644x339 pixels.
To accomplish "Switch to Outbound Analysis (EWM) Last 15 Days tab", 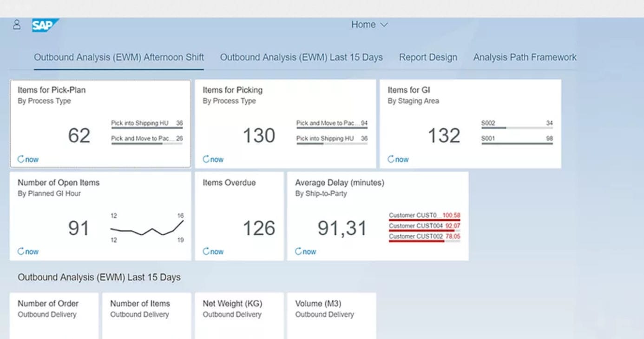I will [302, 57].
